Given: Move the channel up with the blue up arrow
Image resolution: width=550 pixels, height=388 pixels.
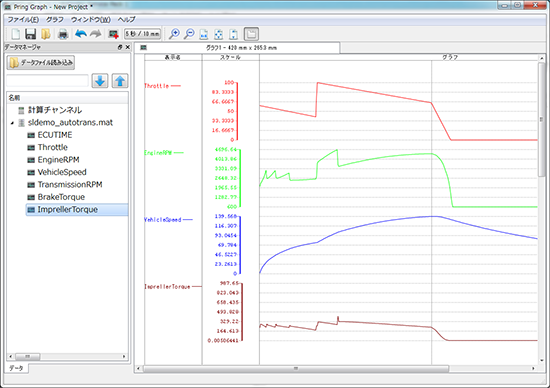Looking at the screenshot, I should pos(120,81).
